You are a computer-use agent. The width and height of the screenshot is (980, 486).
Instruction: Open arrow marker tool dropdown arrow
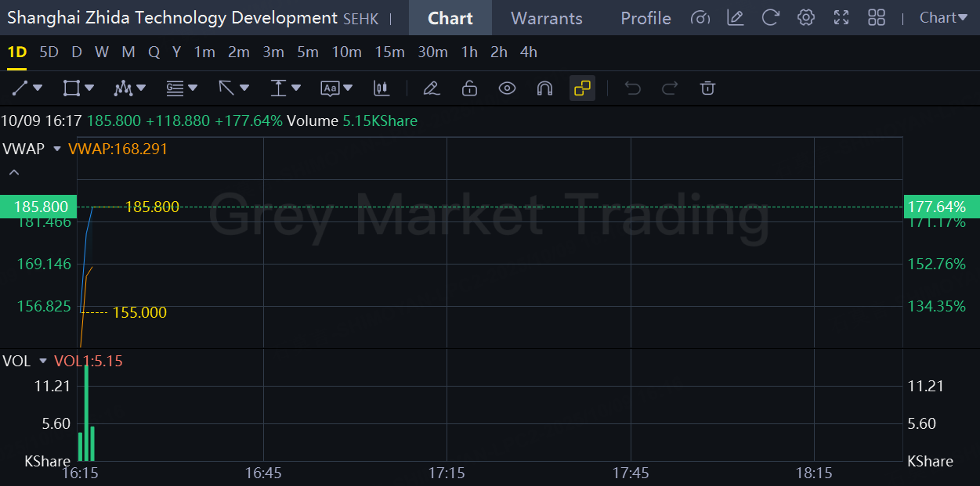[244, 88]
